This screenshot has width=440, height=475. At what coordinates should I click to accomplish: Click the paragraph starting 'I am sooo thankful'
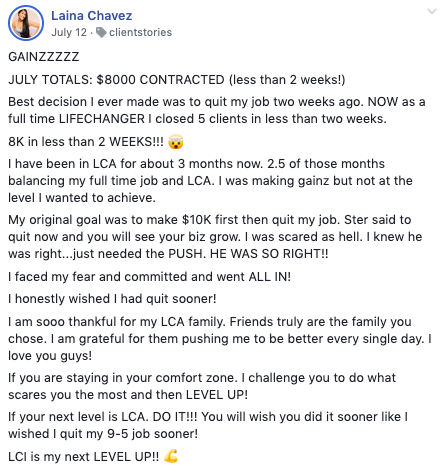coord(220,339)
